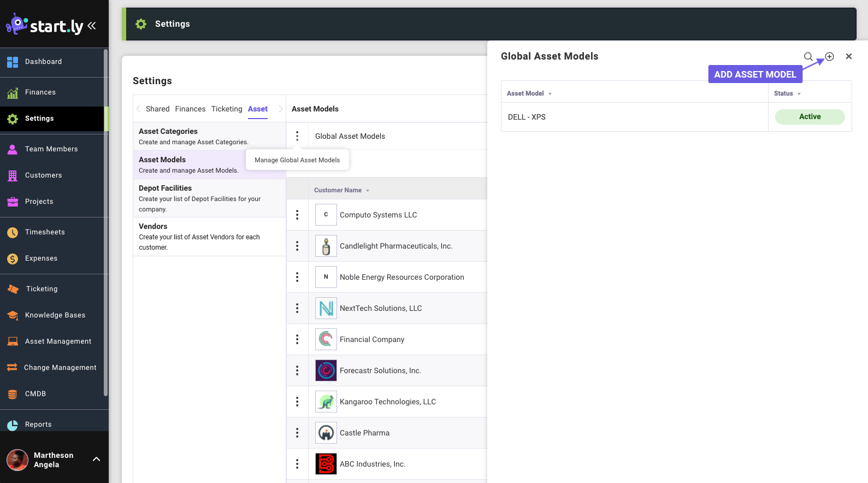
Task: Open three-dot menu for Computo Systems LLC
Action: (x=297, y=215)
